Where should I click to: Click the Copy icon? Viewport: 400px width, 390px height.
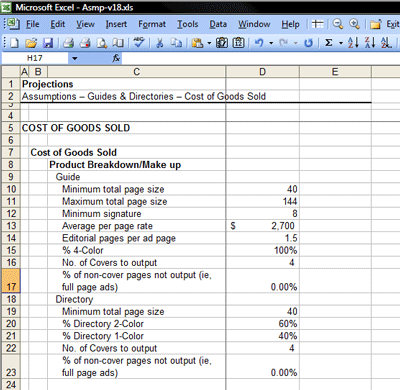176,43
